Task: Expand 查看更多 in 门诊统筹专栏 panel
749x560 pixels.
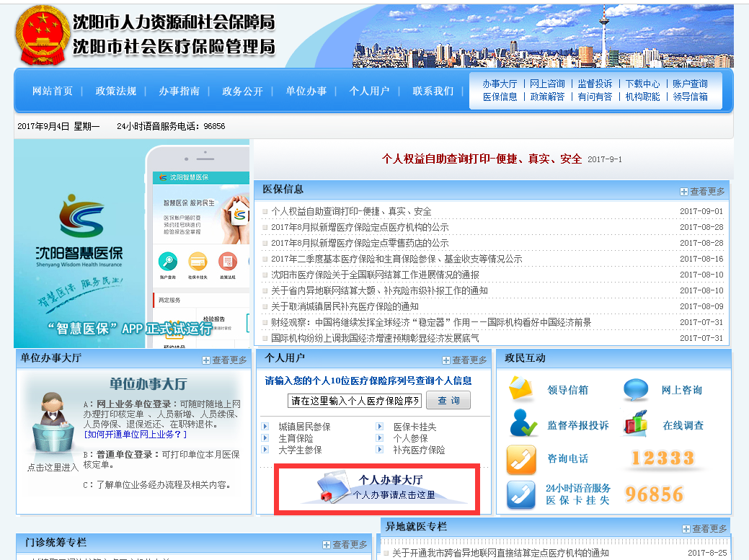Action: (345, 544)
